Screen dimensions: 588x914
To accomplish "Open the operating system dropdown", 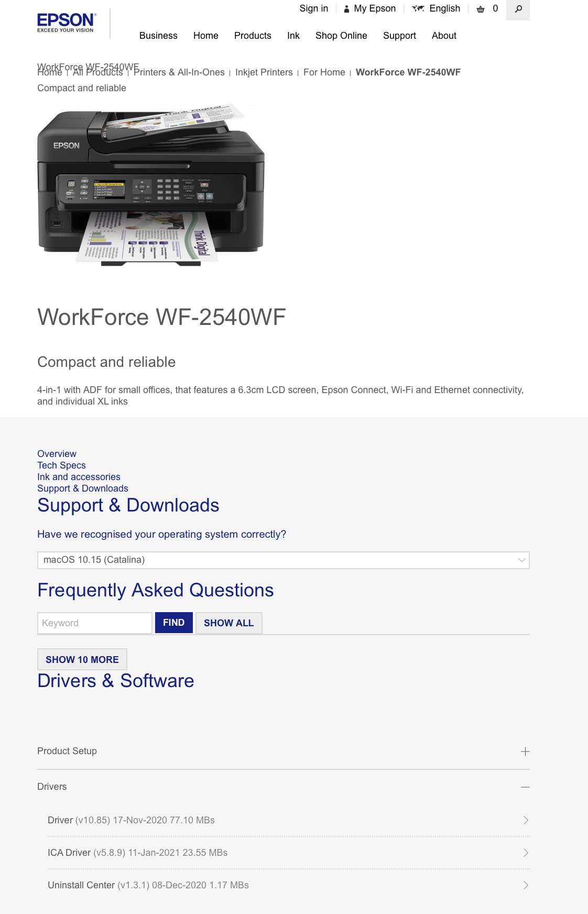I will [x=284, y=560].
